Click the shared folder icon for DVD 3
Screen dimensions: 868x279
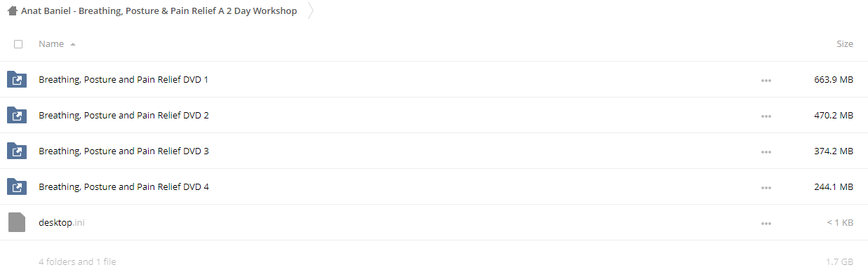point(17,151)
